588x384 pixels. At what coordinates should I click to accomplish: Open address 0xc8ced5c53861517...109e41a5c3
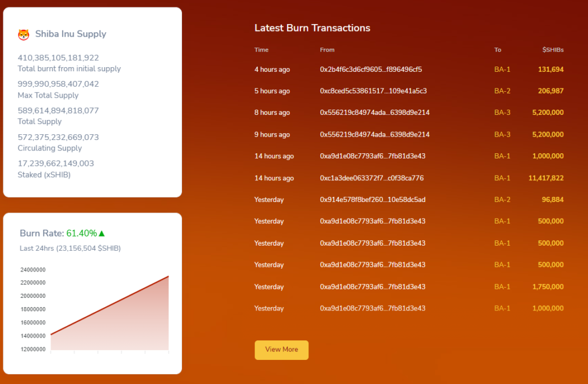[x=373, y=91]
